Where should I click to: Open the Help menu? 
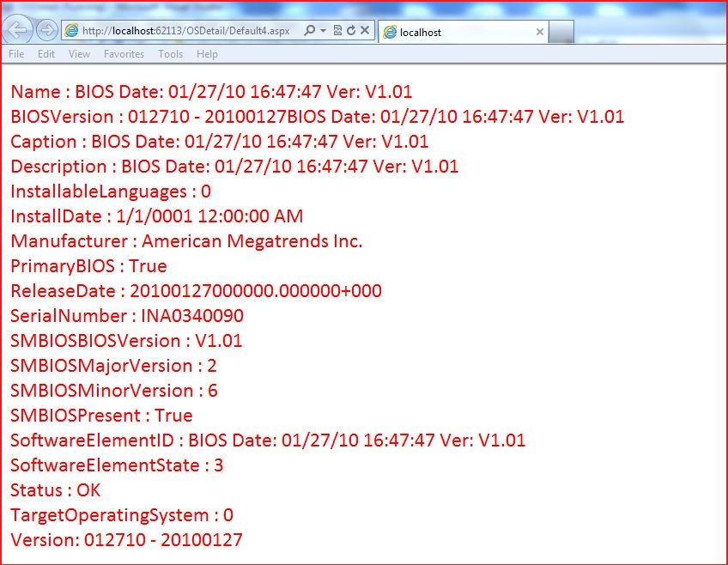click(207, 54)
